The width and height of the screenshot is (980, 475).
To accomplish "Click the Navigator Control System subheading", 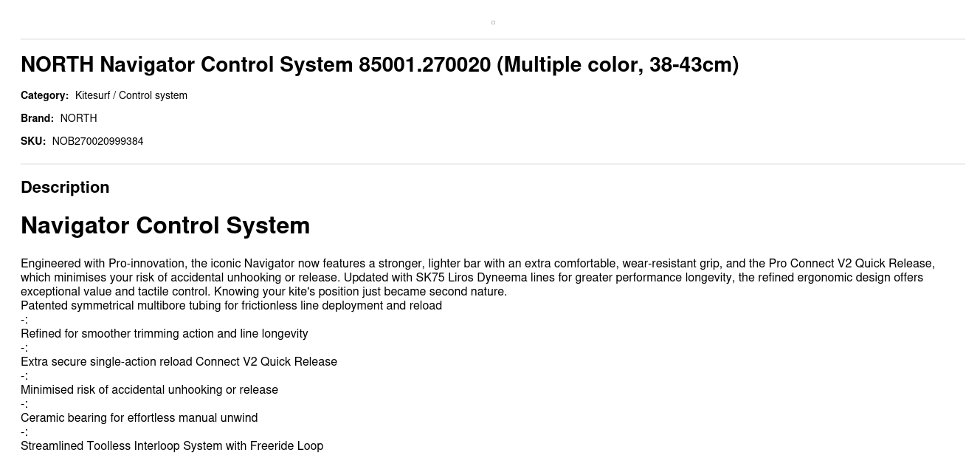I will coord(165,225).
